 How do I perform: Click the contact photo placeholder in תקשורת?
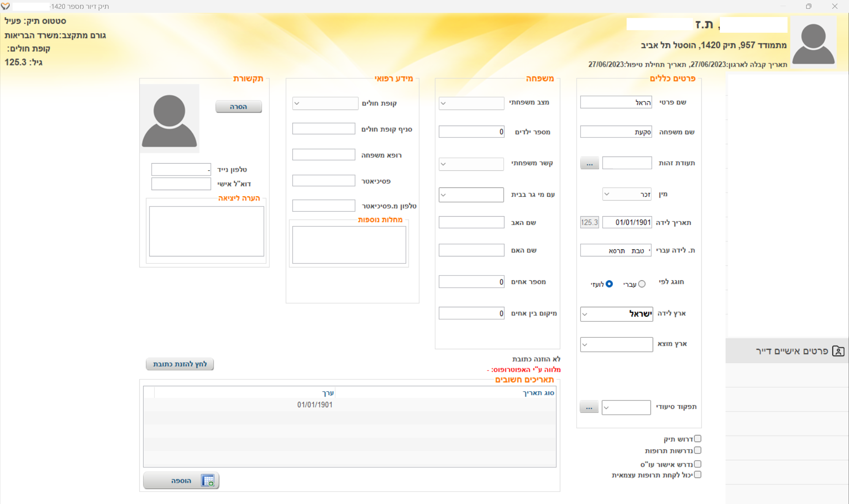(x=169, y=118)
